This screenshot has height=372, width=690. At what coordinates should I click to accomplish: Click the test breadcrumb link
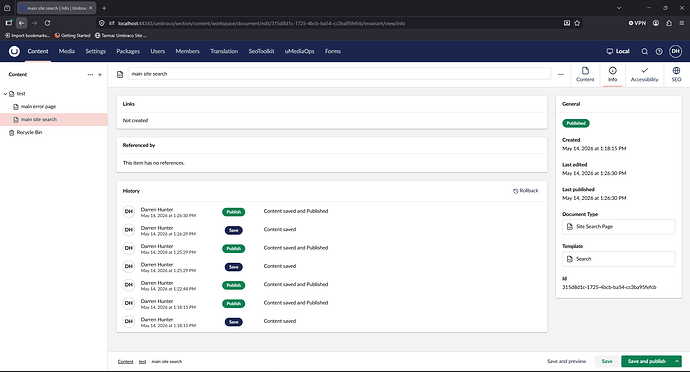(x=143, y=362)
